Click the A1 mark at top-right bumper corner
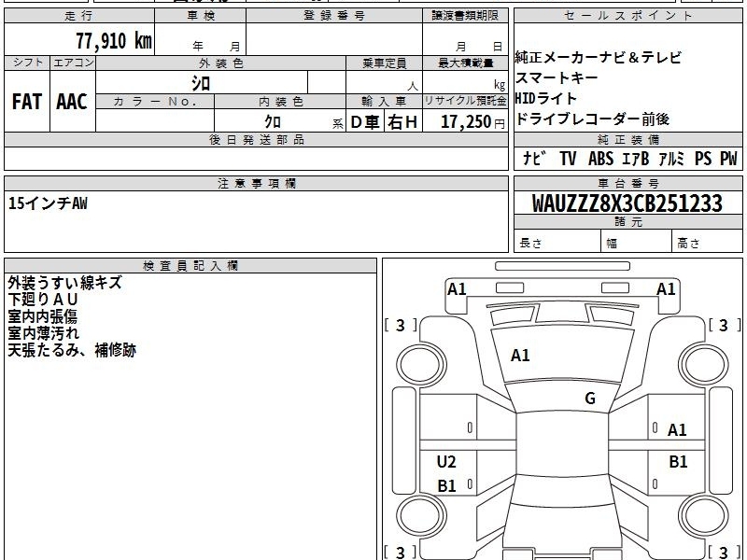This screenshot has width=747, height=560. click(x=666, y=289)
